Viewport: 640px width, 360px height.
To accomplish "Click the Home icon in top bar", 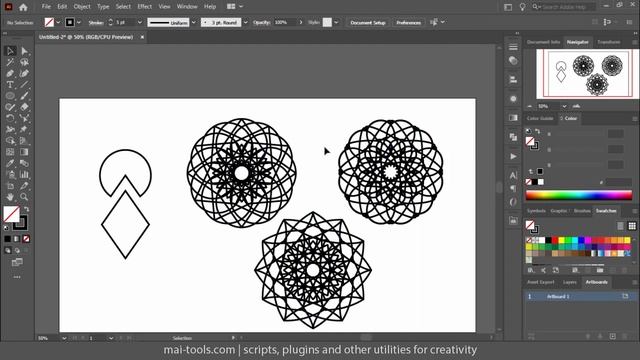I will click(x=23, y=7).
